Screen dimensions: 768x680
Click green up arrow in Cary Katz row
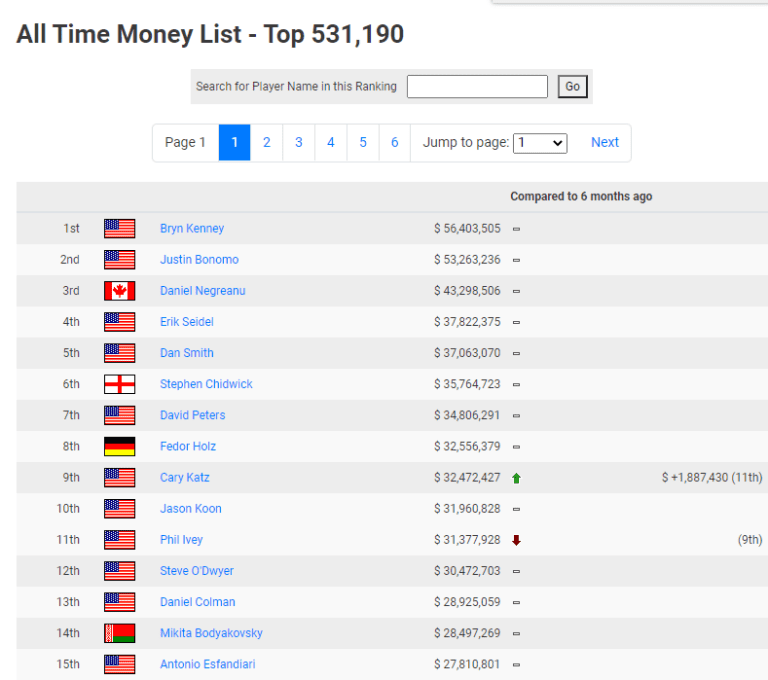(x=516, y=478)
